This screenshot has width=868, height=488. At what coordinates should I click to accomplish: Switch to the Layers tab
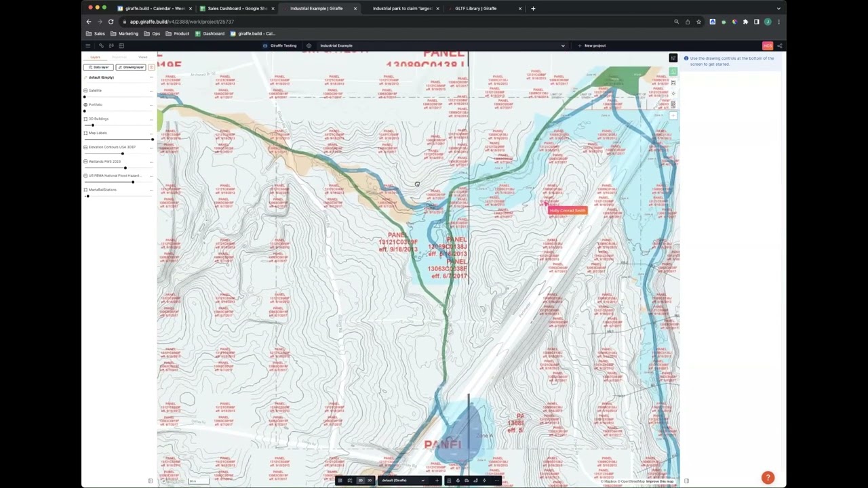[96, 57]
